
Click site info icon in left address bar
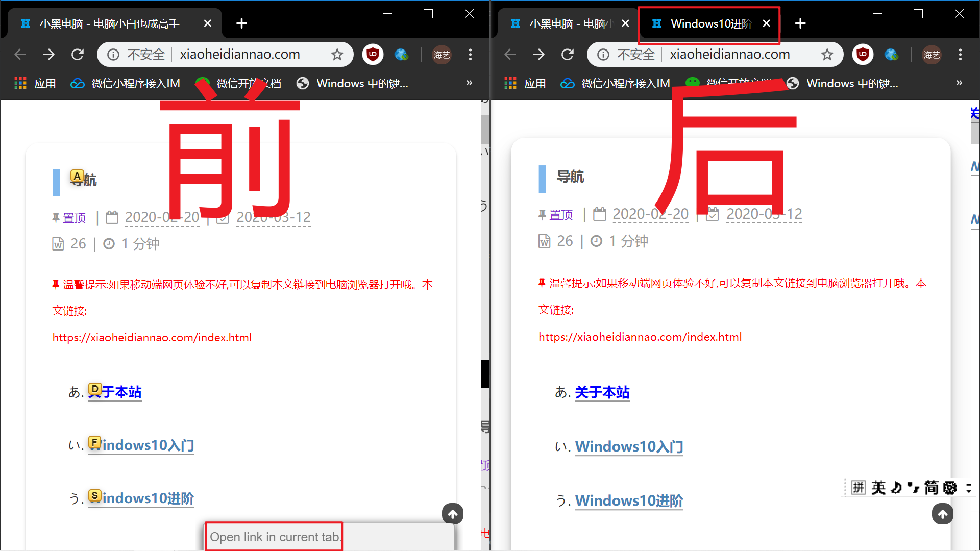pos(113,55)
